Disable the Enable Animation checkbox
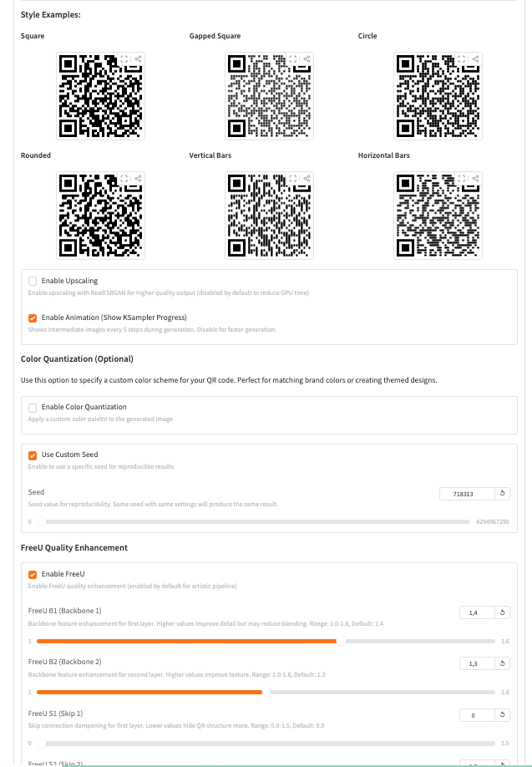Image resolution: width=532 pixels, height=767 pixels. (33, 317)
